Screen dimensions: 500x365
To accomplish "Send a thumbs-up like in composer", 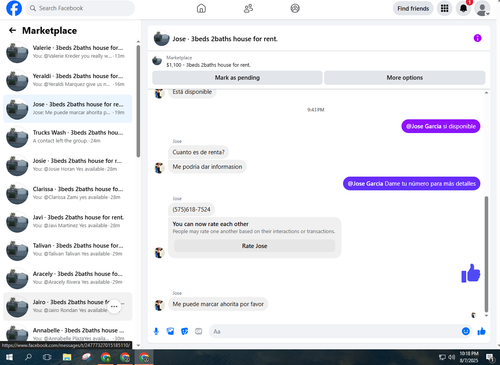I will point(481,331).
